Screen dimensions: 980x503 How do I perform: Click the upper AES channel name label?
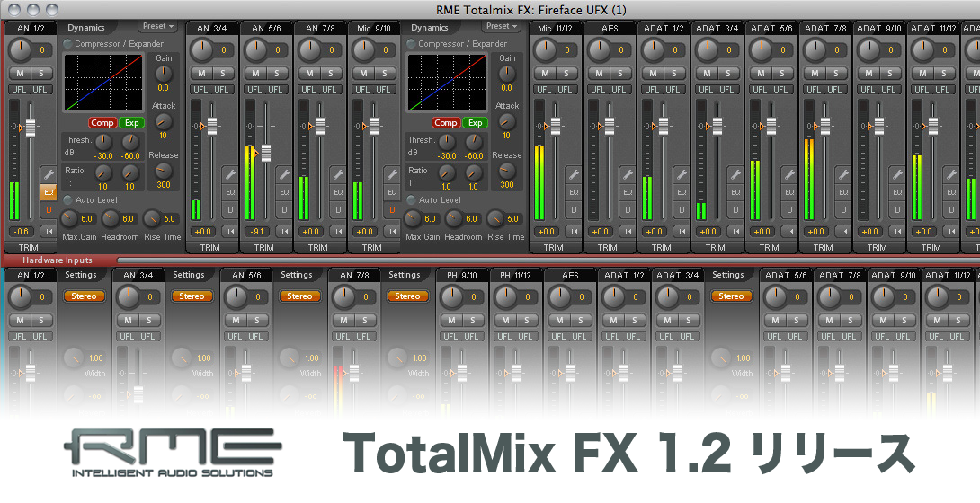610,28
